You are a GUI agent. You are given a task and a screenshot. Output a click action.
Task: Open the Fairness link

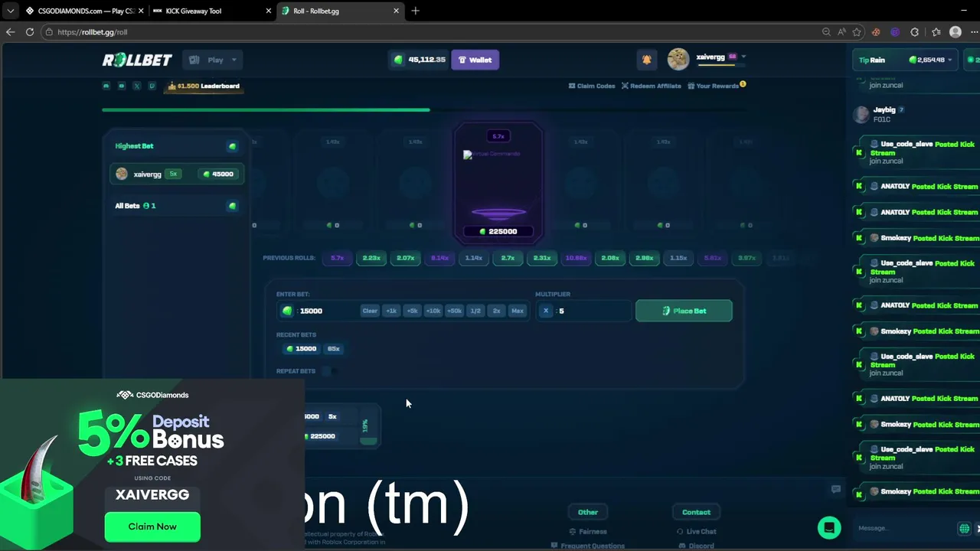(588, 531)
